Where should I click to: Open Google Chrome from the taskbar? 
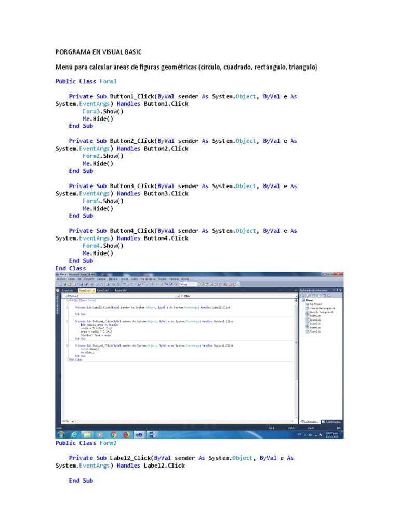pos(113,435)
